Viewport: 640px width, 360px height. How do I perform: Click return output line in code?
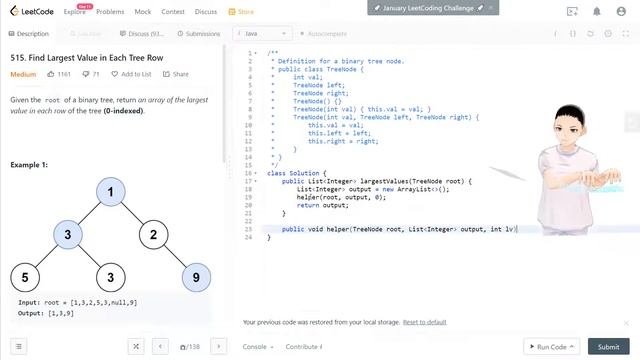coord(323,205)
